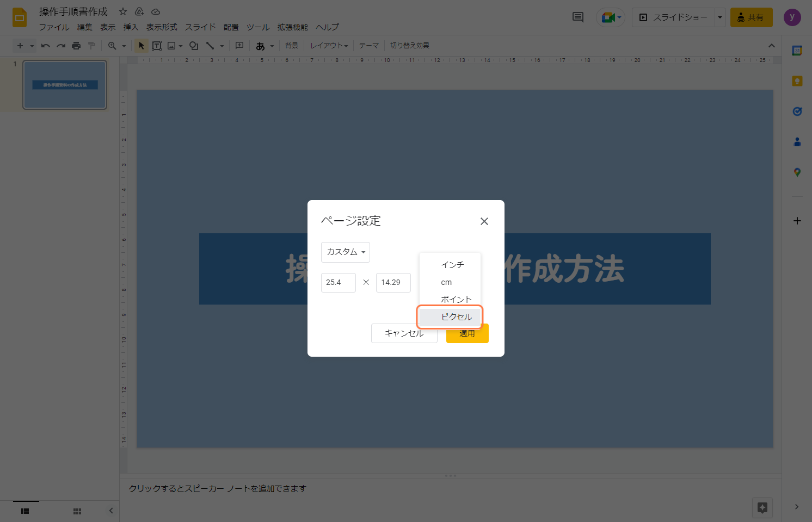Open Google Keep side panel icon
Screen dimensions: 812x522
pos(797,81)
